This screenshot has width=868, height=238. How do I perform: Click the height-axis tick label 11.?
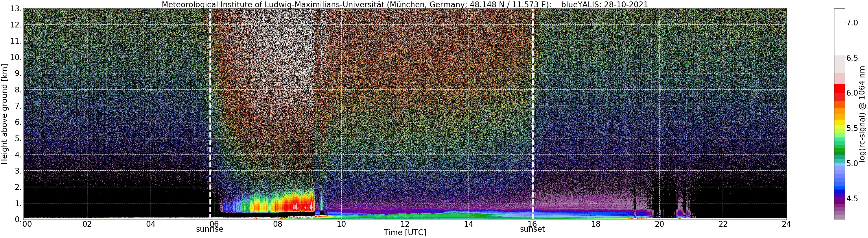coord(16,41)
